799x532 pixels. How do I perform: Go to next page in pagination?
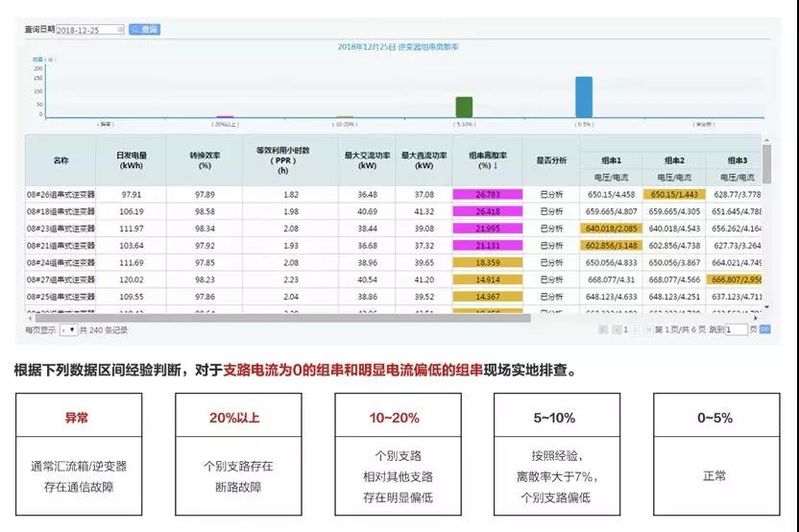(x=635, y=329)
